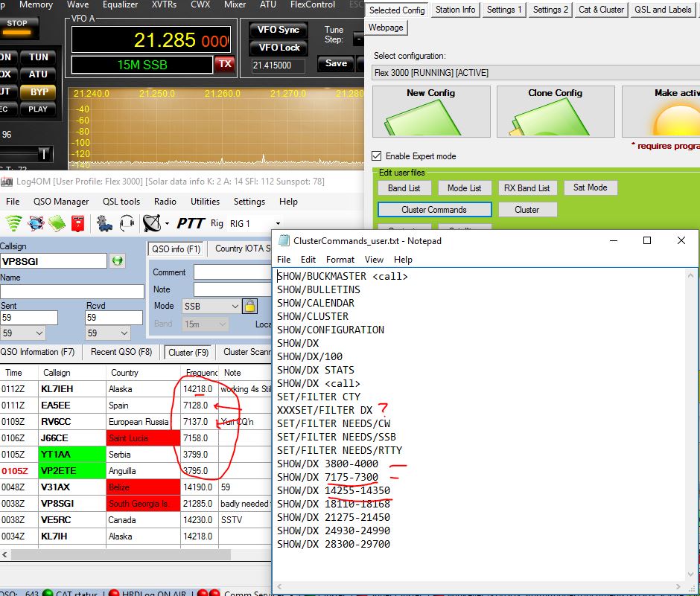Screen dimensions: 700x596
Task: Click the Sat Mode button
Action: [591, 188]
